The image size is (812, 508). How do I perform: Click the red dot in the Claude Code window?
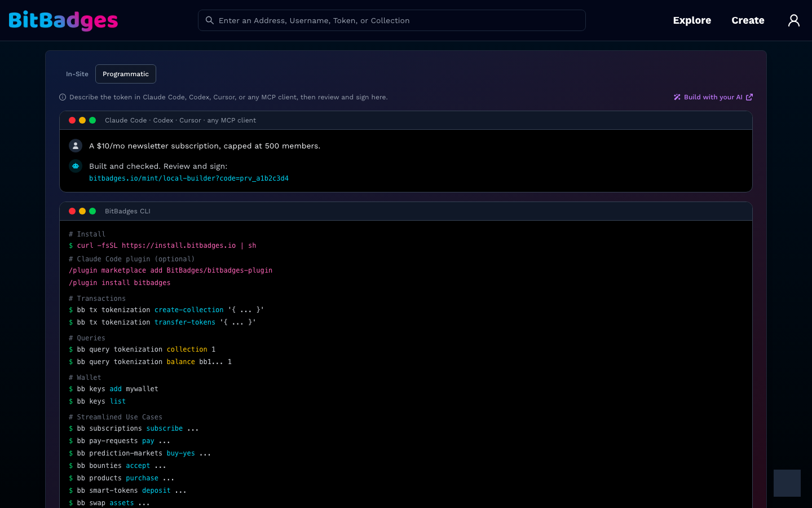click(x=72, y=120)
